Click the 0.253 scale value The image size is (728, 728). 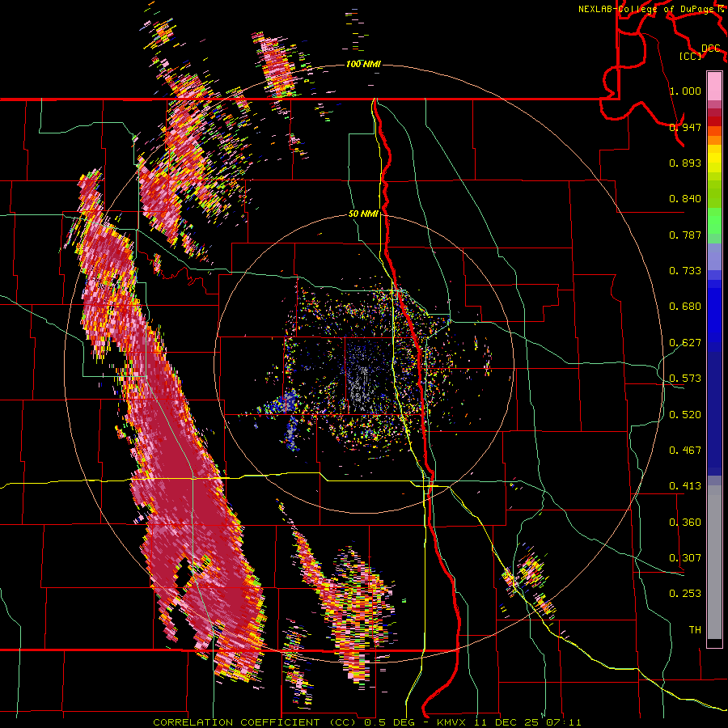coord(685,594)
